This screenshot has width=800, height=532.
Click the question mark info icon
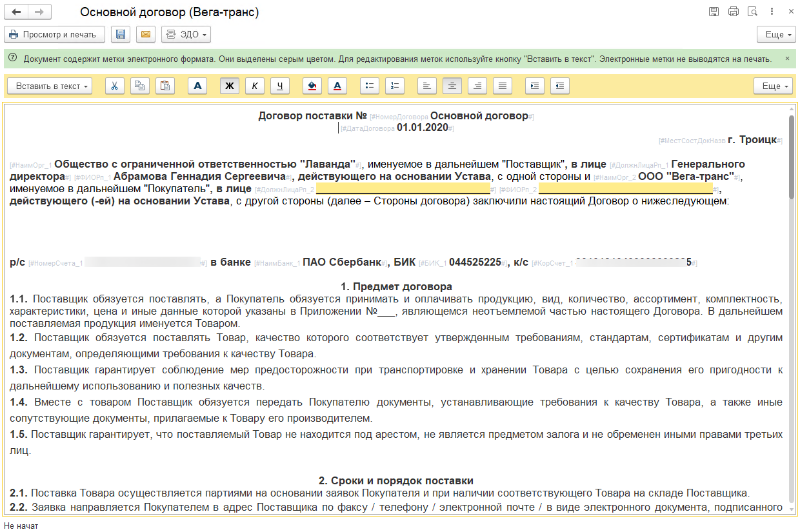pos(12,58)
